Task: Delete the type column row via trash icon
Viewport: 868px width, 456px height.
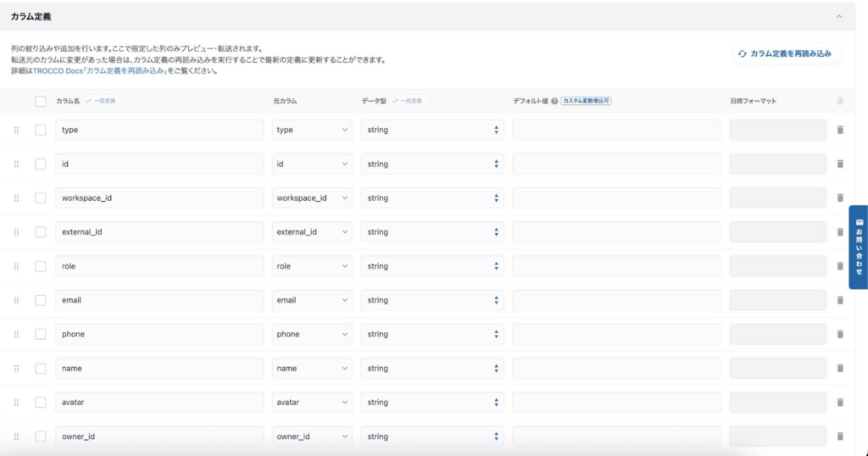Action: (x=840, y=130)
